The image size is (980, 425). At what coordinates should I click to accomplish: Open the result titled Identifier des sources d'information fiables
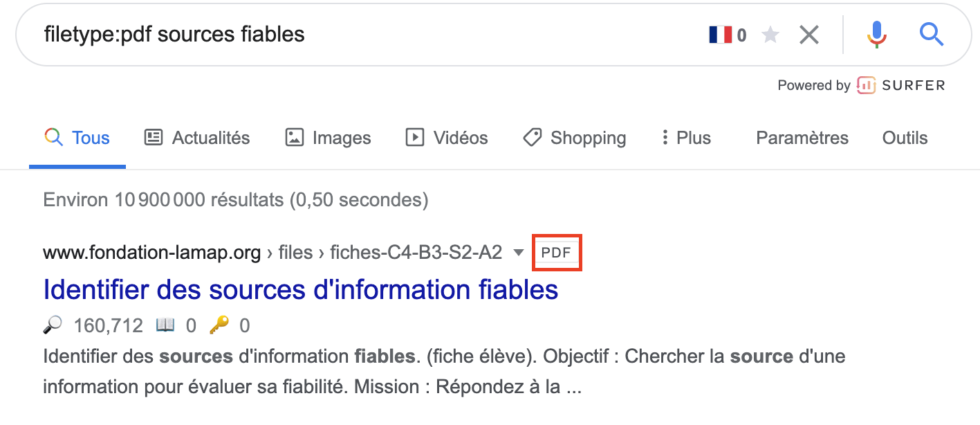point(300,289)
